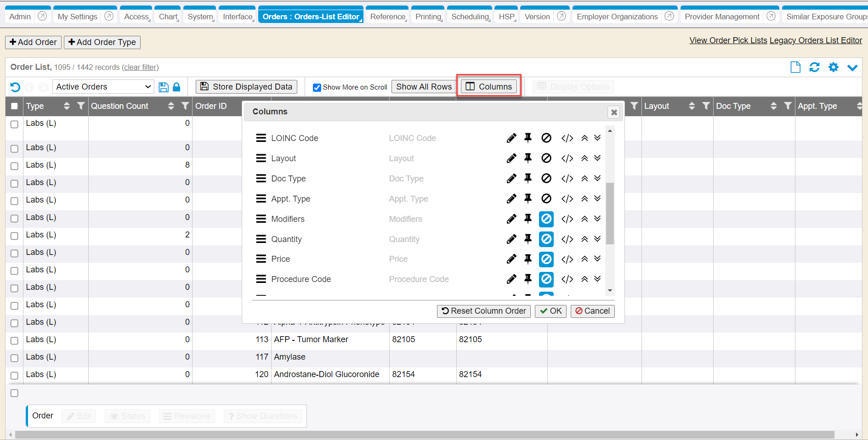Screen dimensions: 868x440
Task: Click the drag handle next to Price
Action: coord(261,259)
